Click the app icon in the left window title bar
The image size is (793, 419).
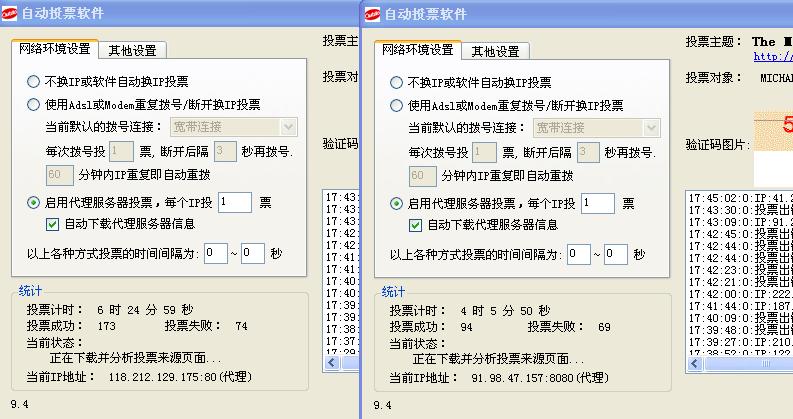(x=11, y=14)
